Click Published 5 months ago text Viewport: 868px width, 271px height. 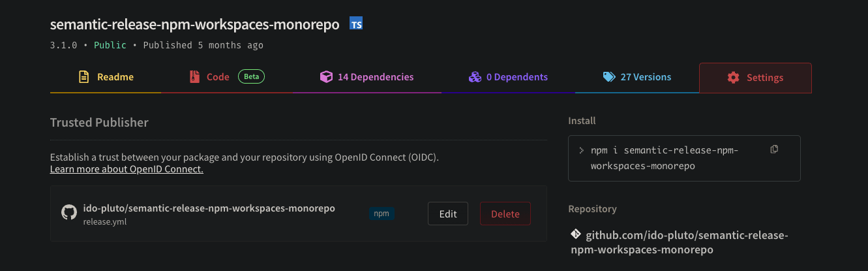[x=203, y=46]
